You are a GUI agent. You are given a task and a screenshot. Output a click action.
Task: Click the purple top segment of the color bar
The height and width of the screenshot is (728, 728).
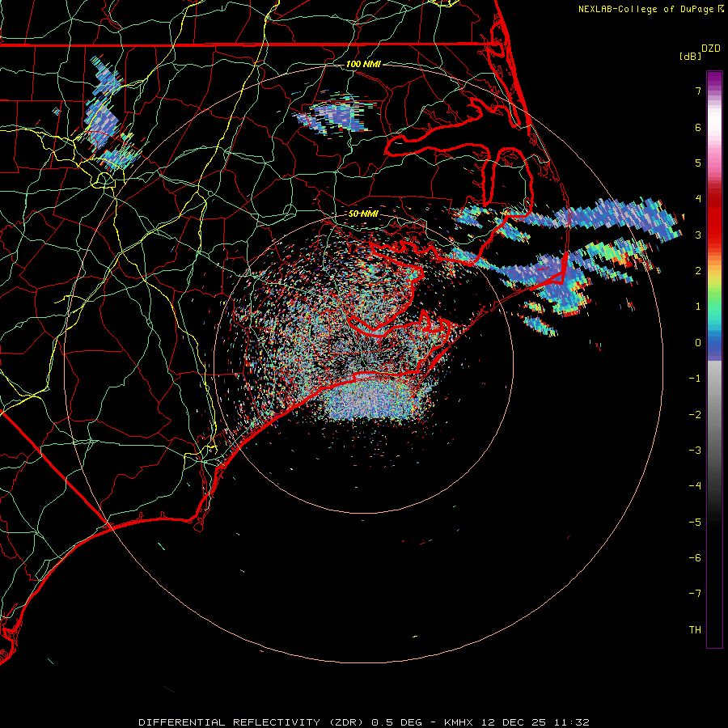pos(714,79)
